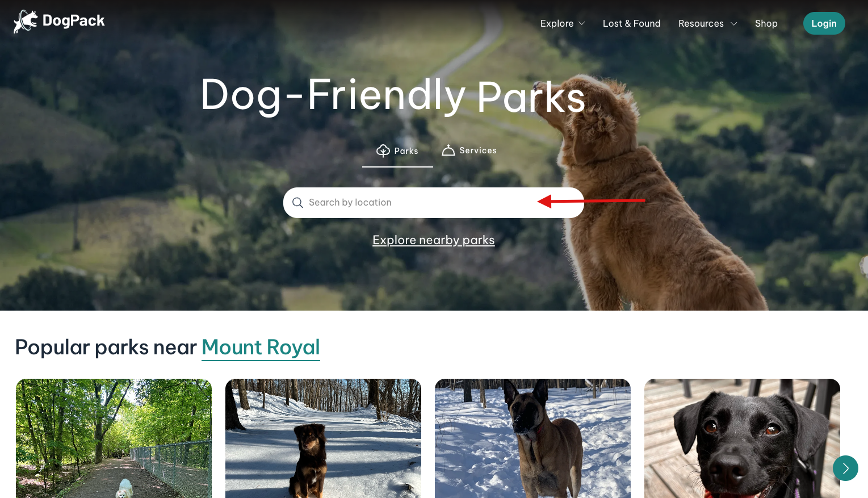Viewport: 868px width, 498px height.
Task: Follow the Explore nearby parks link
Action: 433,240
